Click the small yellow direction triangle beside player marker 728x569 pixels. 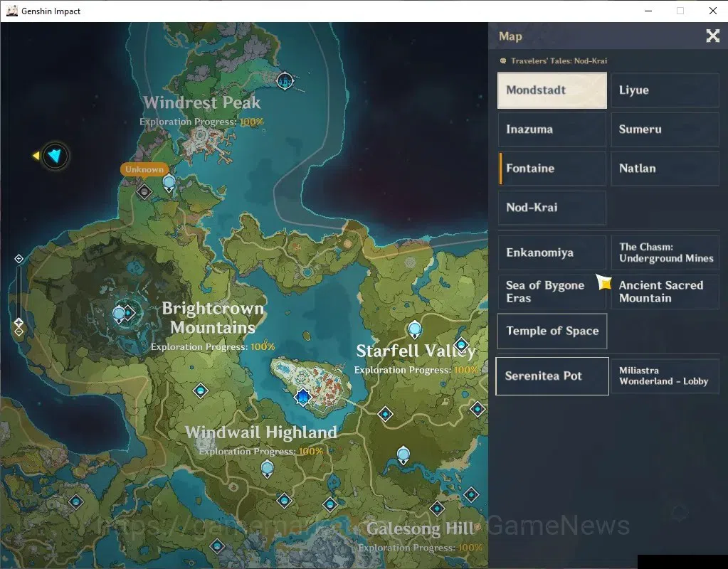tap(36, 156)
